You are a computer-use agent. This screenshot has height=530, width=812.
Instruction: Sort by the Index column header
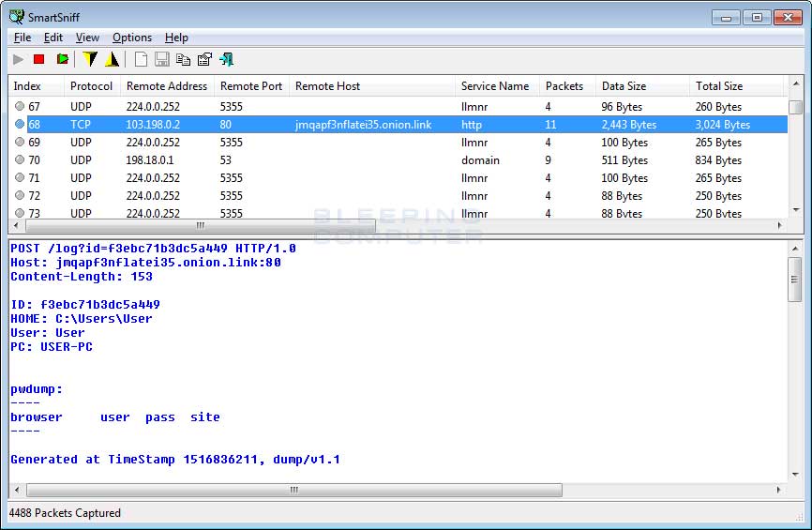pos(36,86)
